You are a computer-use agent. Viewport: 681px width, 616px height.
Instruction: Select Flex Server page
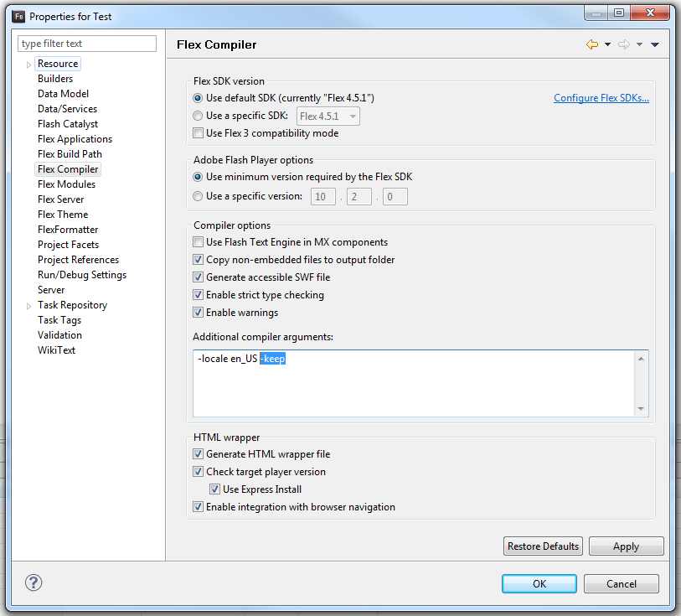[61, 199]
